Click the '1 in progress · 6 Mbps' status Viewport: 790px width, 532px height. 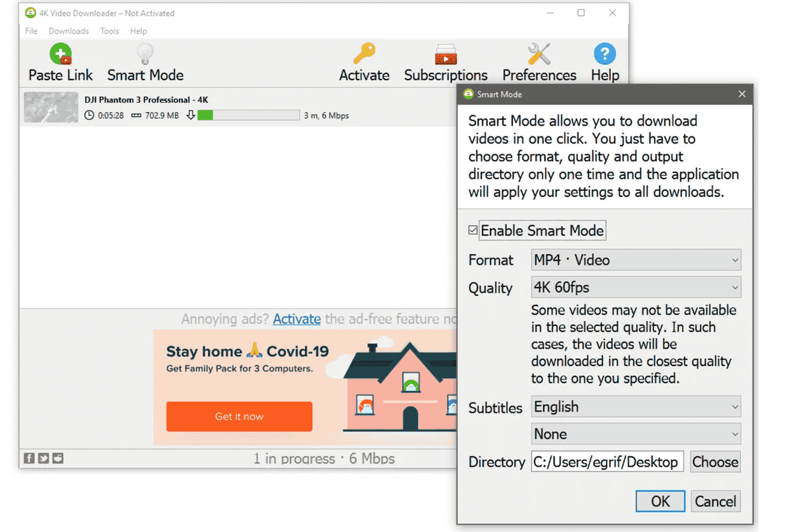(324, 458)
